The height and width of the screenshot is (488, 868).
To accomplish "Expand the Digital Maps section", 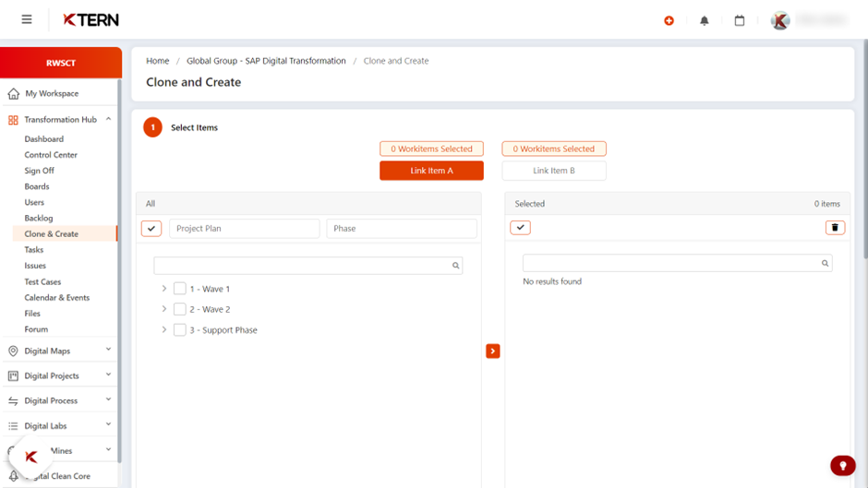I will 109,349.
